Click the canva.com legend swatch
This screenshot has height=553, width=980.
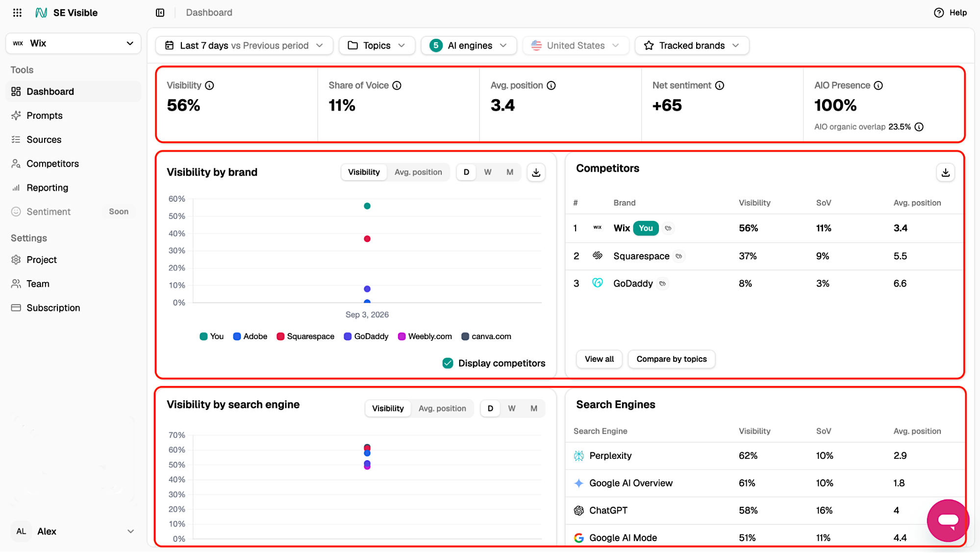pos(465,337)
